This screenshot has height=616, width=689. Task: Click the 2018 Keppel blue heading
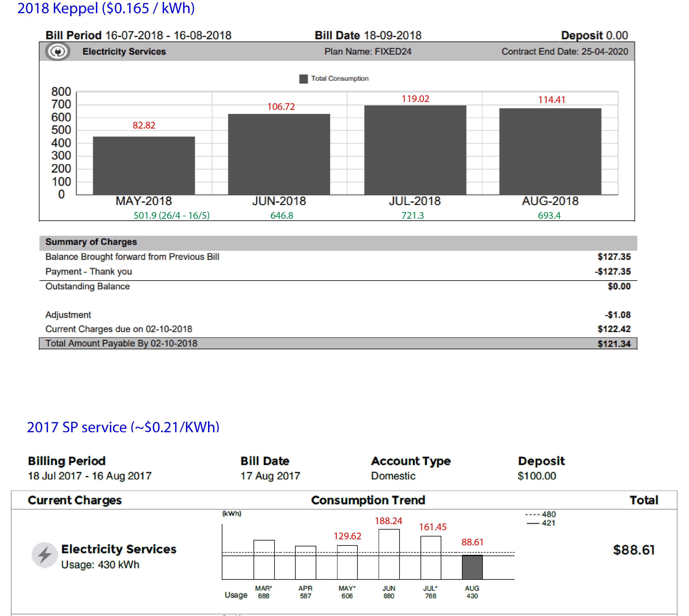coord(106,8)
